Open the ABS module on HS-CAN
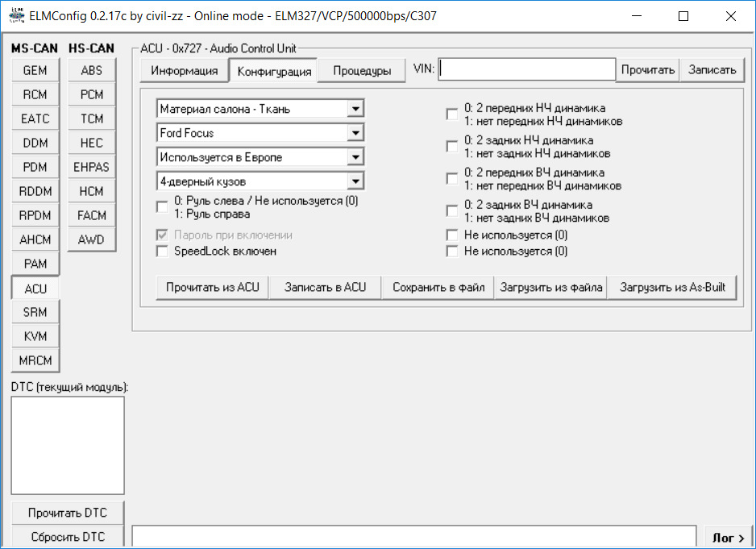Screen dimensions: 756x549 tap(92, 70)
